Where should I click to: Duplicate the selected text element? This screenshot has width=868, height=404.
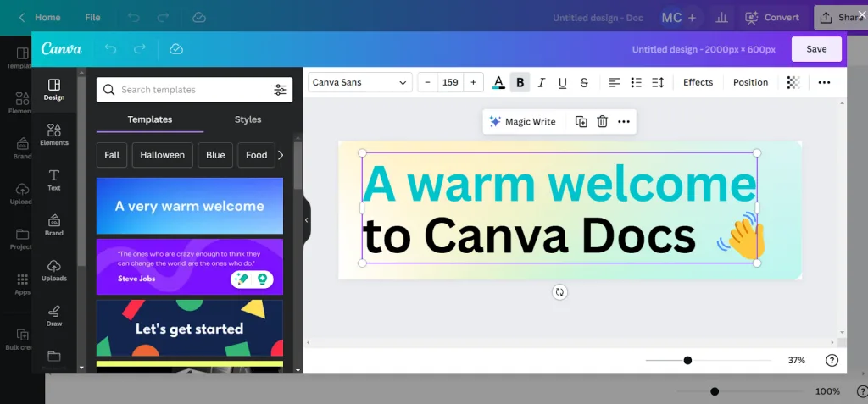pos(581,122)
